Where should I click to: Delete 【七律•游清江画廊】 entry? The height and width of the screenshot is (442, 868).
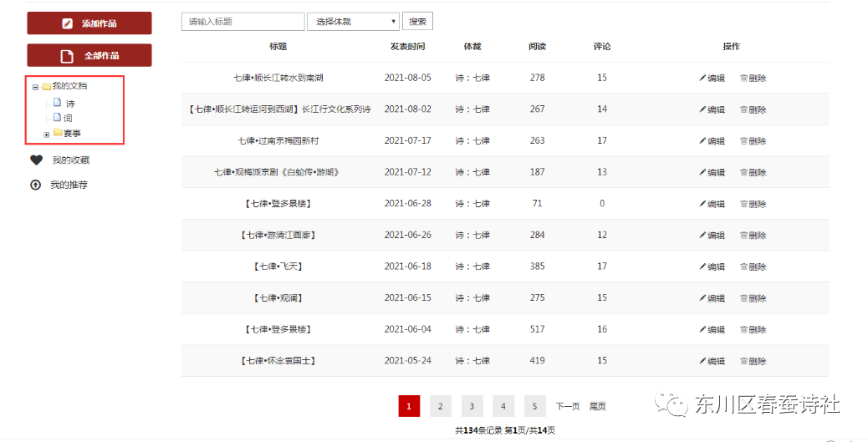point(753,235)
